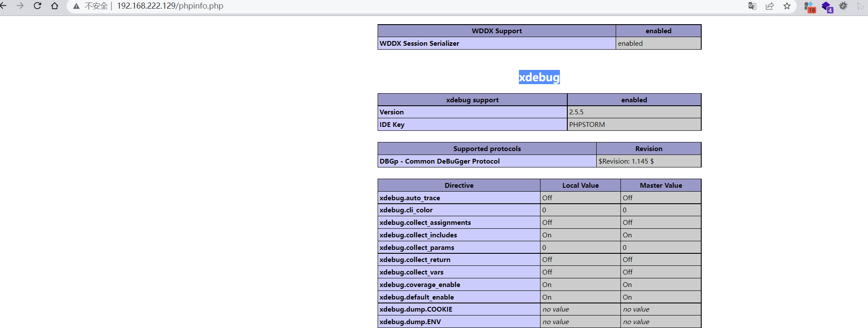Open the Xdebug helper bug extension icon
The width and height of the screenshot is (868, 328).
843,6
